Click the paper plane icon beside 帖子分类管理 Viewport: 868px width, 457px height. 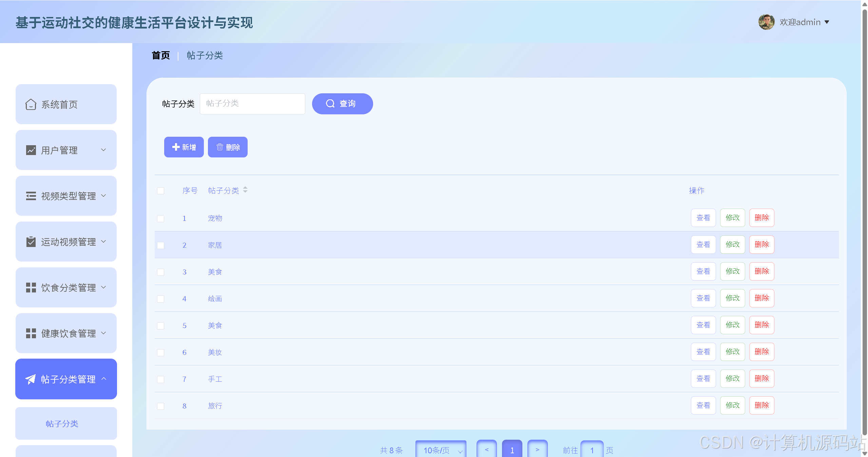click(31, 379)
